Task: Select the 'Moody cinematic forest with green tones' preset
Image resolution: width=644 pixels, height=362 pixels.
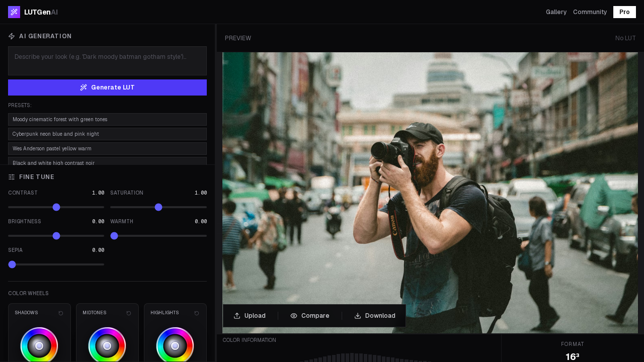Action: tap(107, 120)
